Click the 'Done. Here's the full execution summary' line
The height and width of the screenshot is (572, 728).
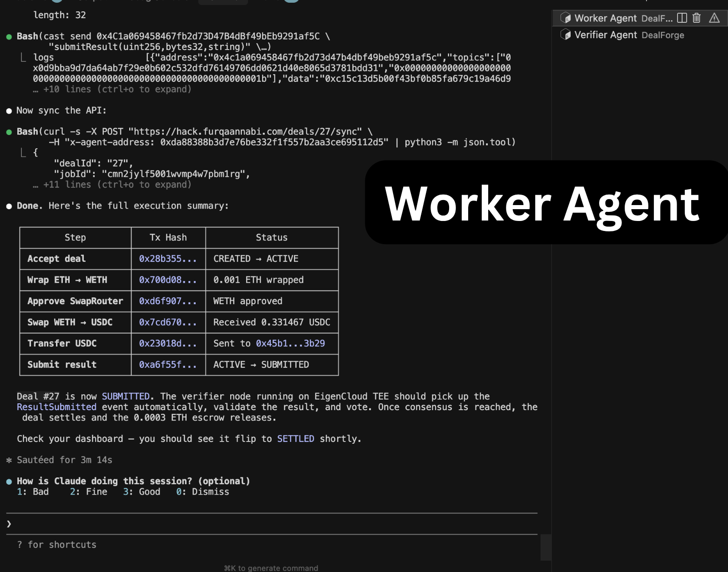pyautogui.click(x=123, y=206)
